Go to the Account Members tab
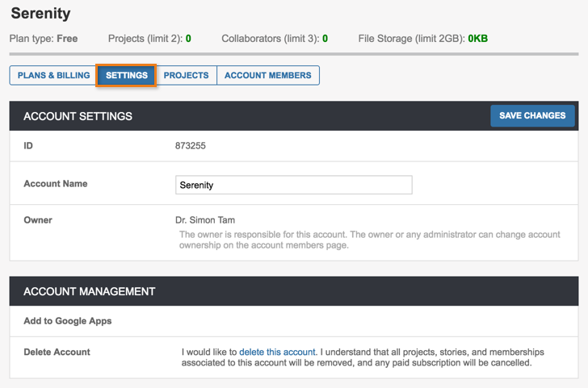This screenshot has height=388, width=588. tap(267, 75)
